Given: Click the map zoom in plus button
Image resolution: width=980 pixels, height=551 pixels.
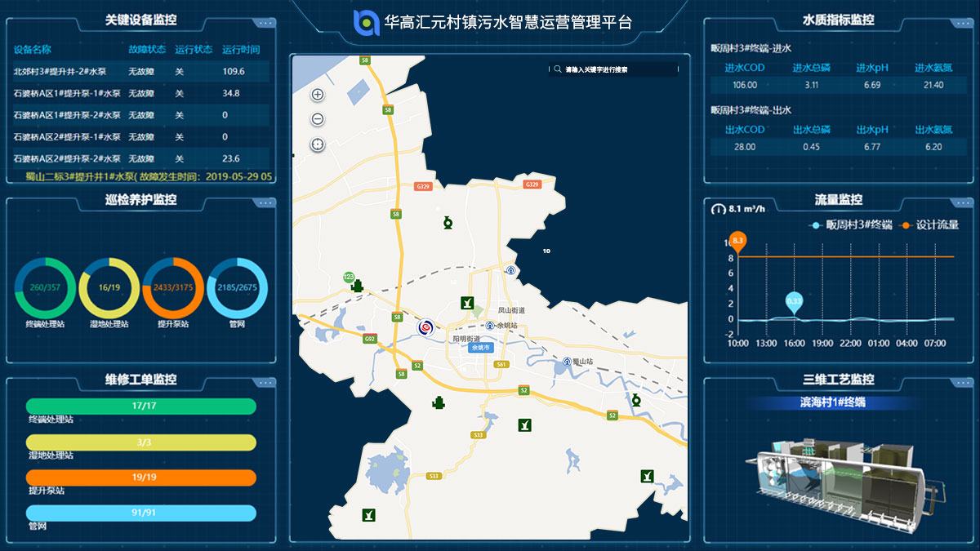Looking at the screenshot, I should [318, 95].
